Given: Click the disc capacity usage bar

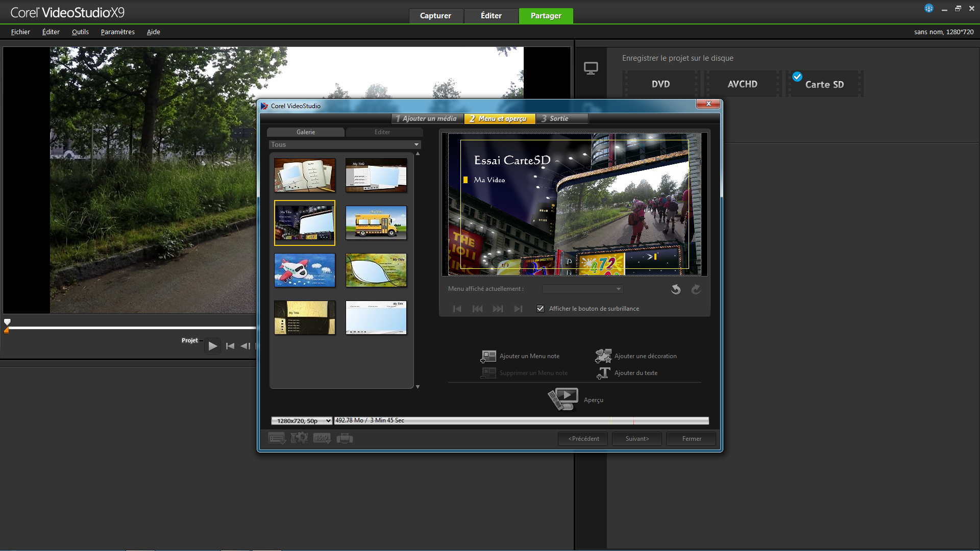Looking at the screenshot, I should click(521, 420).
